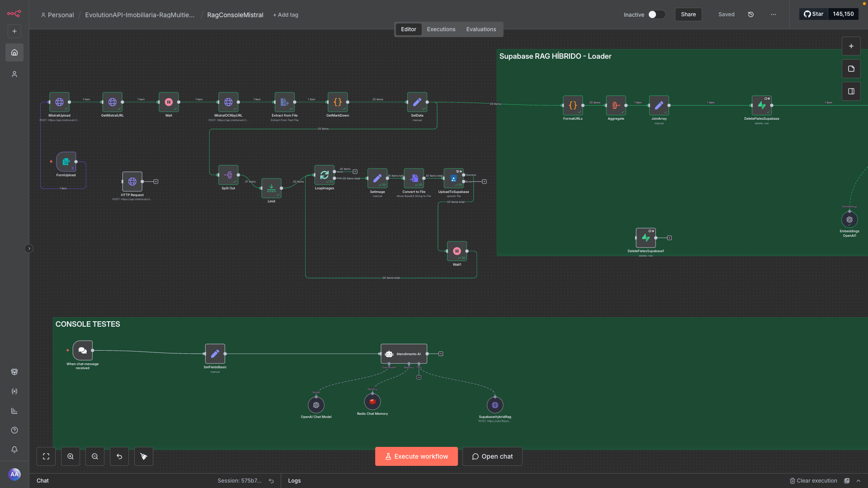
Task: Click the add sticky note icon
Action: coord(851,69)
